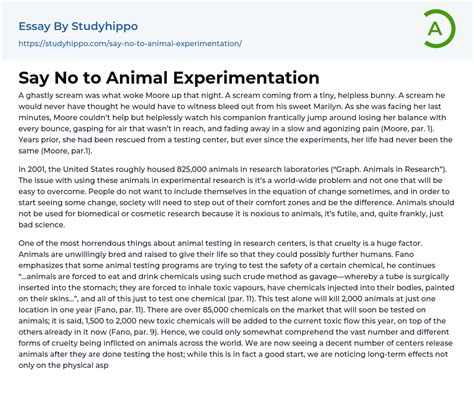This screenshot has height=397, width=474.
Task: Click the green circular A logo icon
Action: coord(439,29)
